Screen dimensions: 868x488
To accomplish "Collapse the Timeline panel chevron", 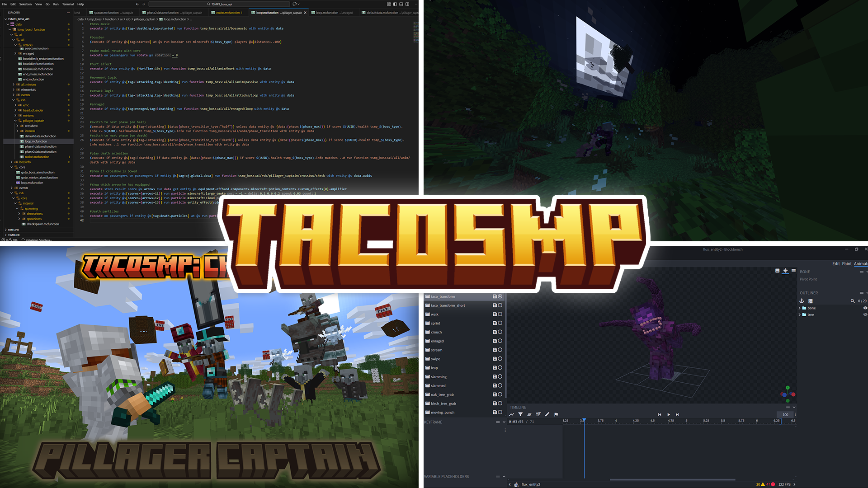I will 794,407.
